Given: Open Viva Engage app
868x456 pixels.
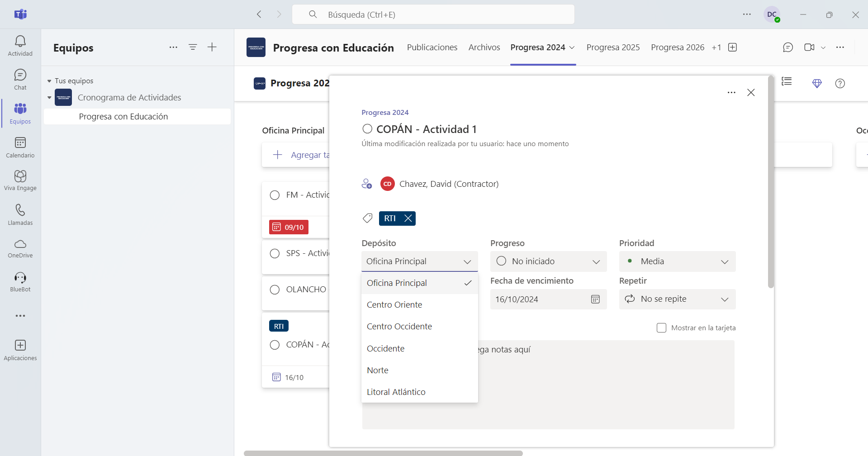Looking at the screenshot, I should click(20, 180).
